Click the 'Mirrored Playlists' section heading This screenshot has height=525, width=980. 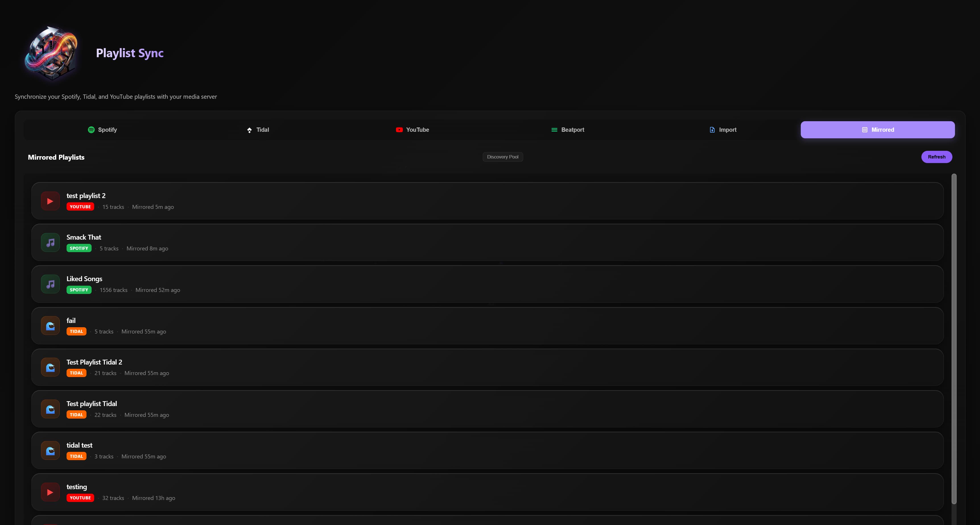[56, 157]
